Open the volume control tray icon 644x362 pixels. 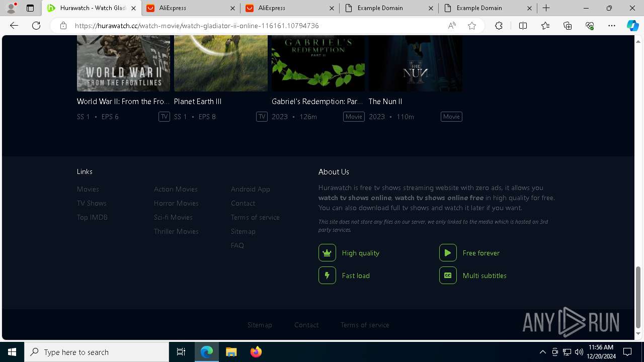[579, 352]
